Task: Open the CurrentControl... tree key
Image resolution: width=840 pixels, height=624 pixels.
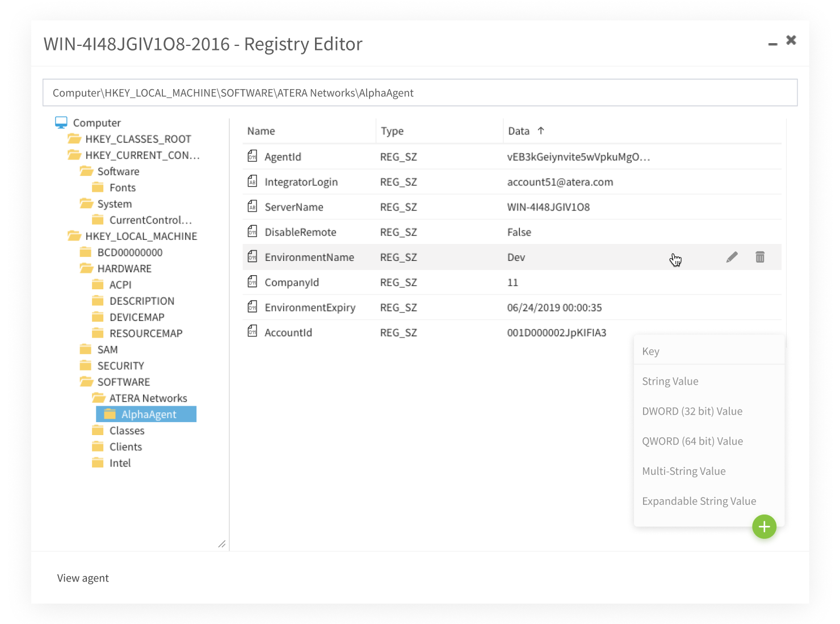Action: pos(150,220)
